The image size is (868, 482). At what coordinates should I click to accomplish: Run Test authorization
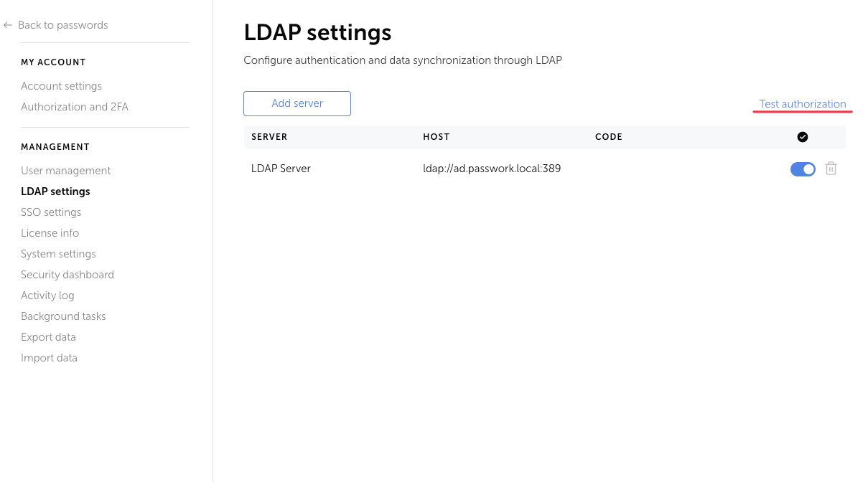coord(802,103)
